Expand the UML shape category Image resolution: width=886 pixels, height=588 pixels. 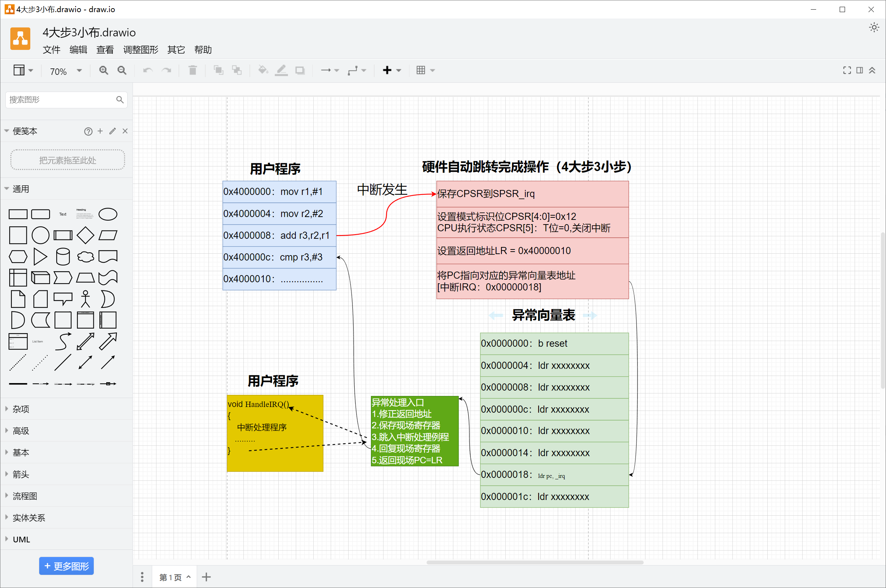(21, 540)
